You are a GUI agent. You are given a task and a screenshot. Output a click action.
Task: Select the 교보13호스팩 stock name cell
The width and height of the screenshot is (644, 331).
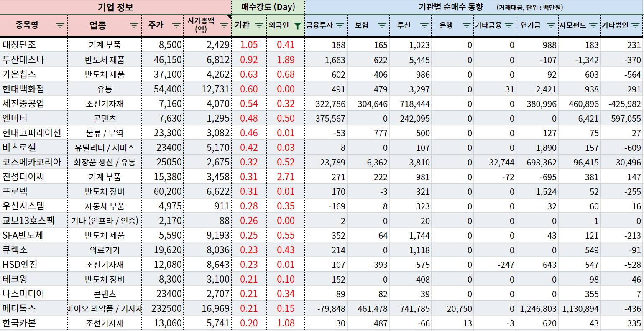pyautogui.click(x=33, y=220)
